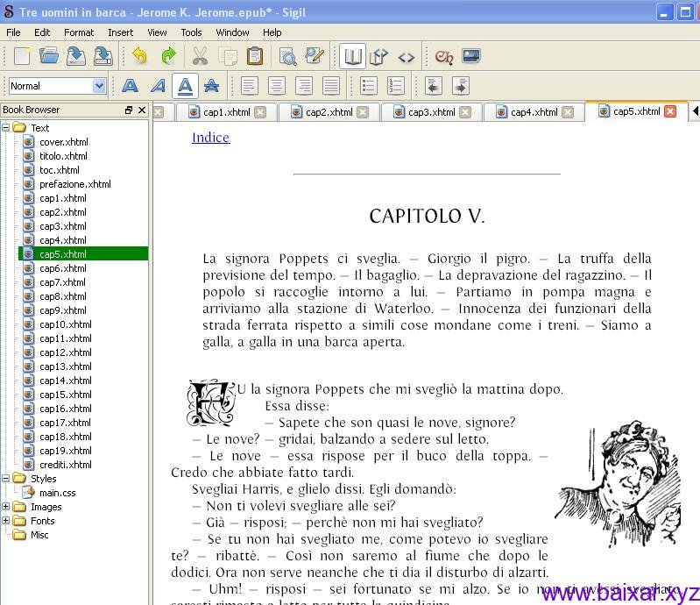This screenshot has width=700, height=605.
Task: Apply bold formatting to text
Action: (130, 85)
